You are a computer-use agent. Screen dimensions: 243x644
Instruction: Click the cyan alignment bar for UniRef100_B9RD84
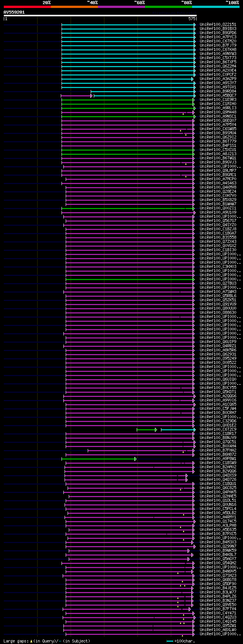(x=143, y=91)
